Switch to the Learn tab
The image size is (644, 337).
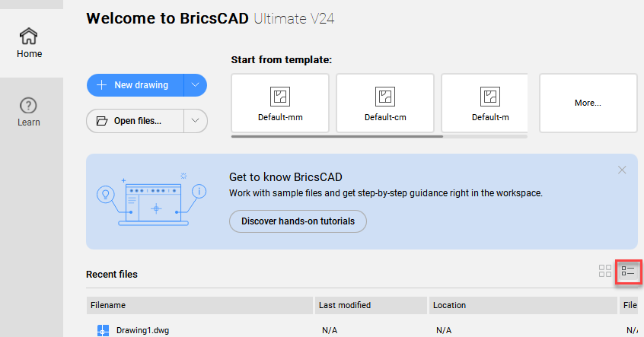pyautogui.click(x=29, y=112)
